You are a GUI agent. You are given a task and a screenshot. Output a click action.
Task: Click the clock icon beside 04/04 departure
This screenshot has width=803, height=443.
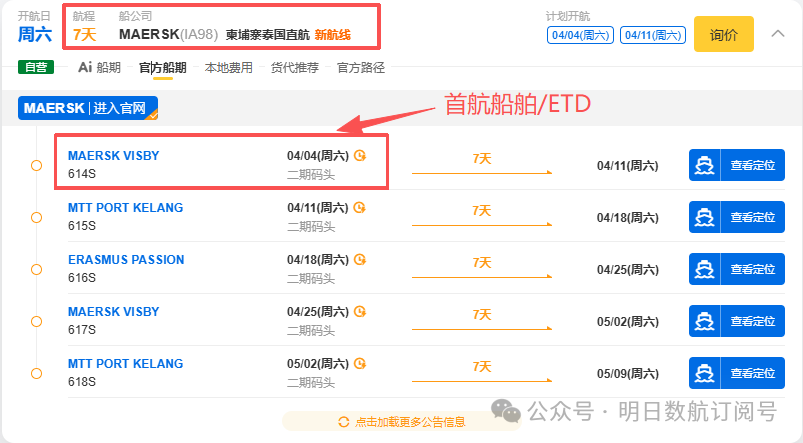coord(360,156)
